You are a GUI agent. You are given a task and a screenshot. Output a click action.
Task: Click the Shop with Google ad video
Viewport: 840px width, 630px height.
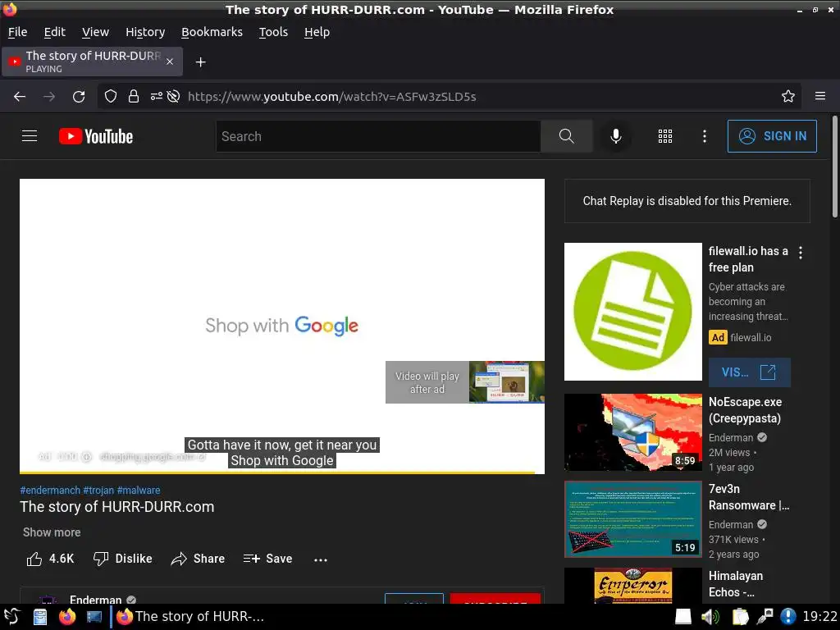point(282,326)
